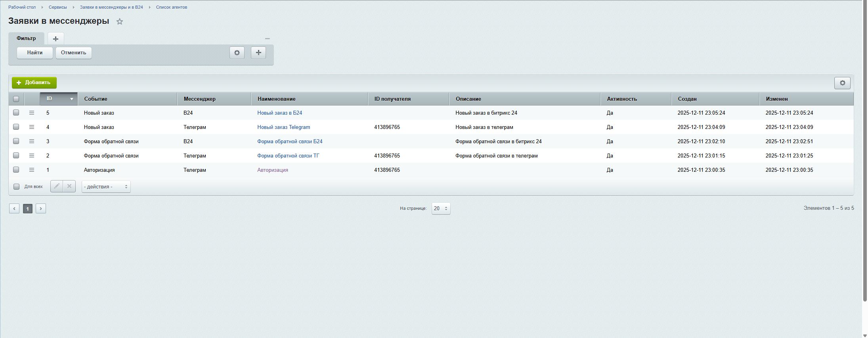The height and width of the screenshot is (338, 868).
Task: Click the delete X icon below table
Action: 69,186
